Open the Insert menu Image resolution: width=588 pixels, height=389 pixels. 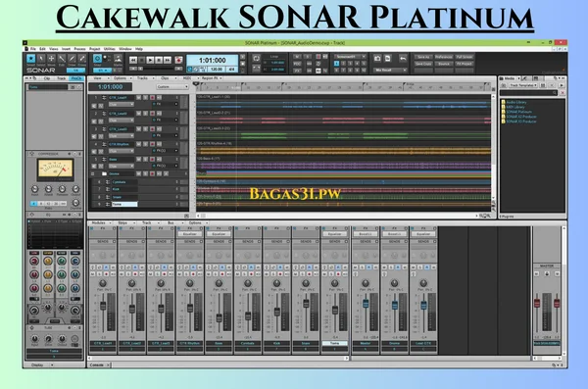pos(66,49)
